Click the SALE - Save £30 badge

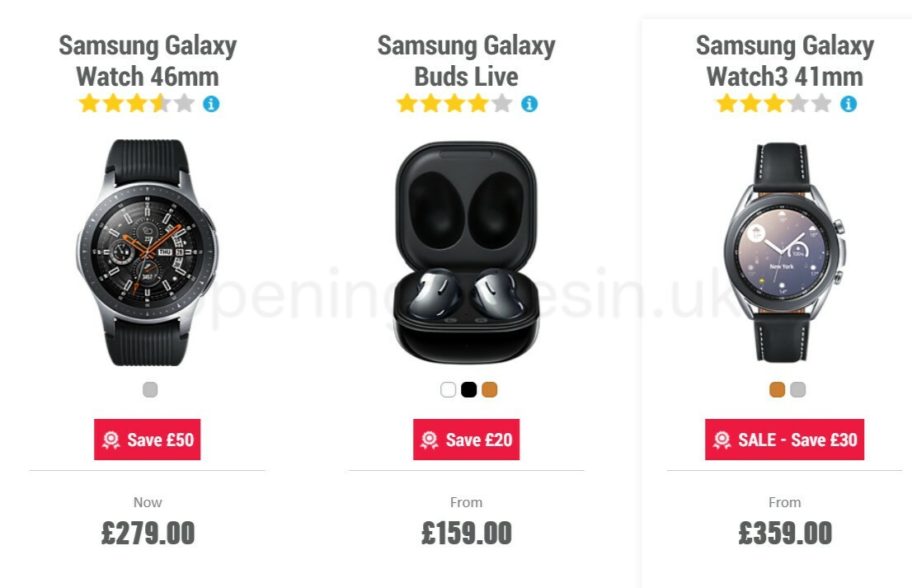785,440
